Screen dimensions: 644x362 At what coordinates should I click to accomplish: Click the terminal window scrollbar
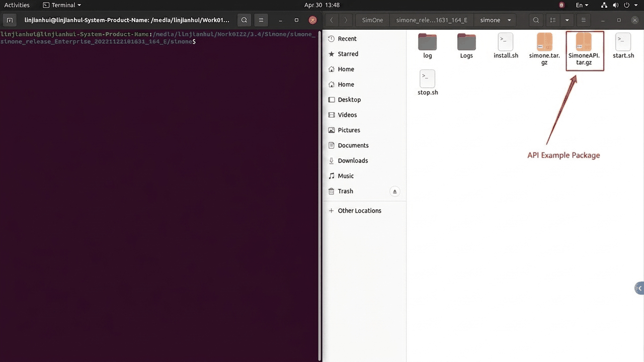point(320,195)
